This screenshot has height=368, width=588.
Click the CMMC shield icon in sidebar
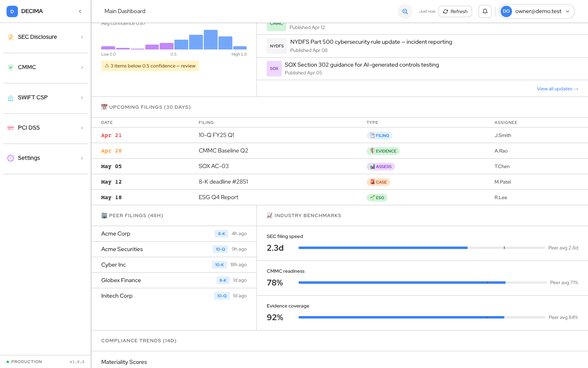[x=11, y=67]
